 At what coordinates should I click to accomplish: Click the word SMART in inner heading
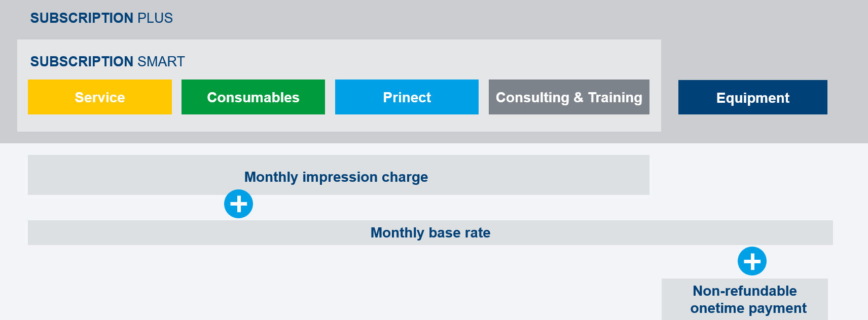coord(161,62)
